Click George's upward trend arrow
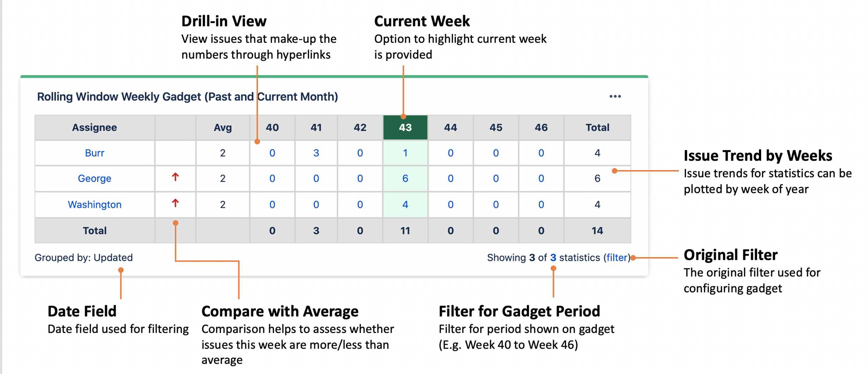Image resolution: width=868 pixels, height=374 pixels. [175, 178]
